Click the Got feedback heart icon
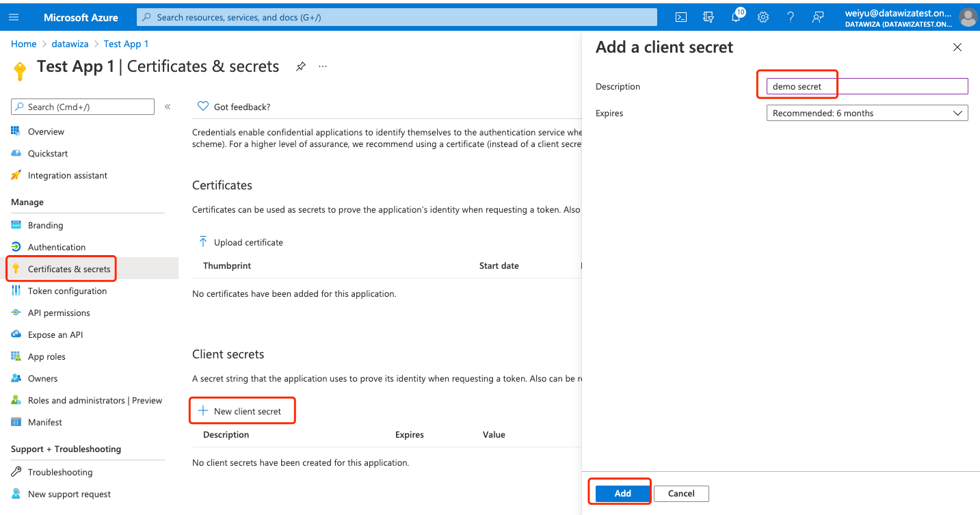Screen dimensions: 980x515 [x=202, y=107]
